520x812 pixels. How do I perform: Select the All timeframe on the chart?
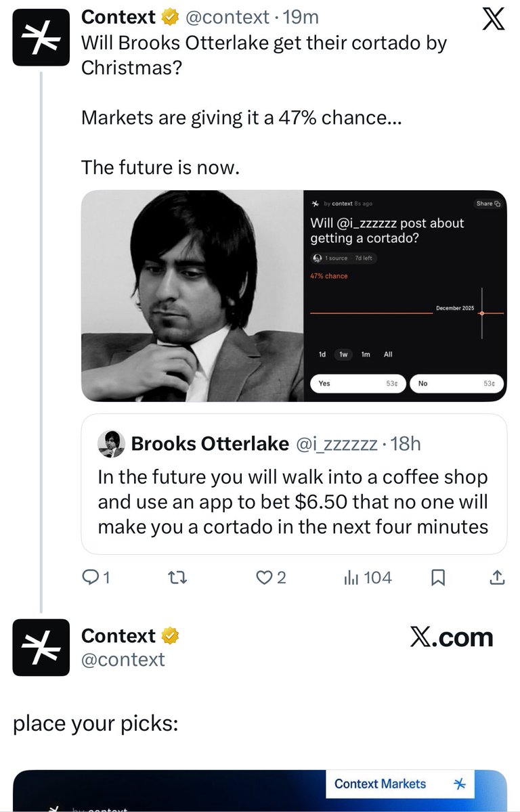[x=387, y=354]
